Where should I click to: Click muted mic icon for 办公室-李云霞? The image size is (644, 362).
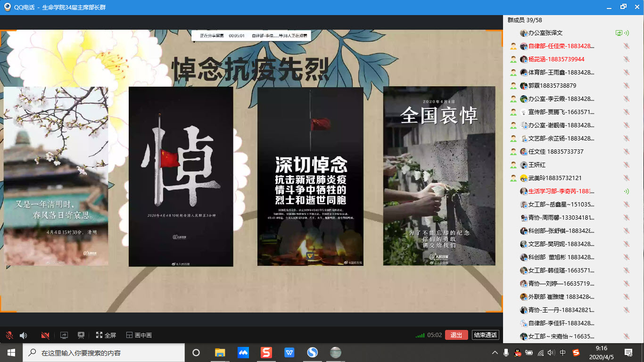point(627,99)
